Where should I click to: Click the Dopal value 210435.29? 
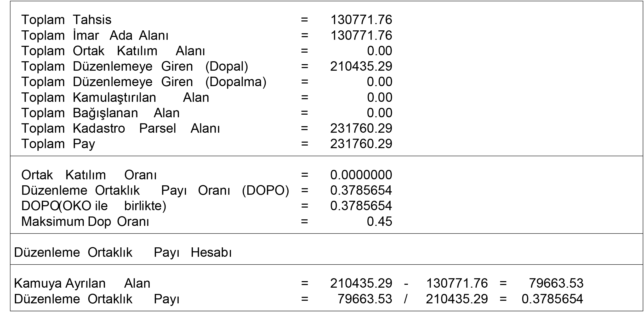pyautogui.click(x=361, y=66)
